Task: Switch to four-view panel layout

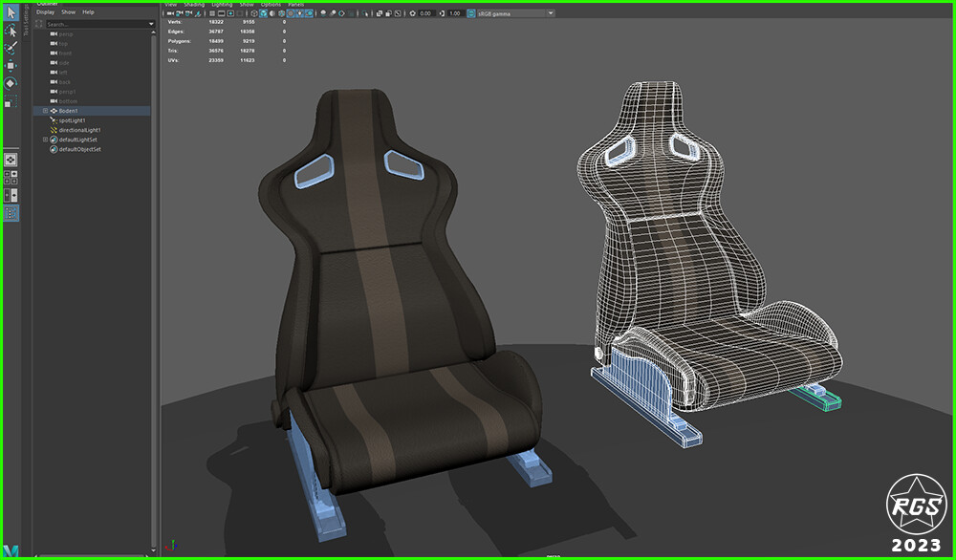Action: [11, 178]
